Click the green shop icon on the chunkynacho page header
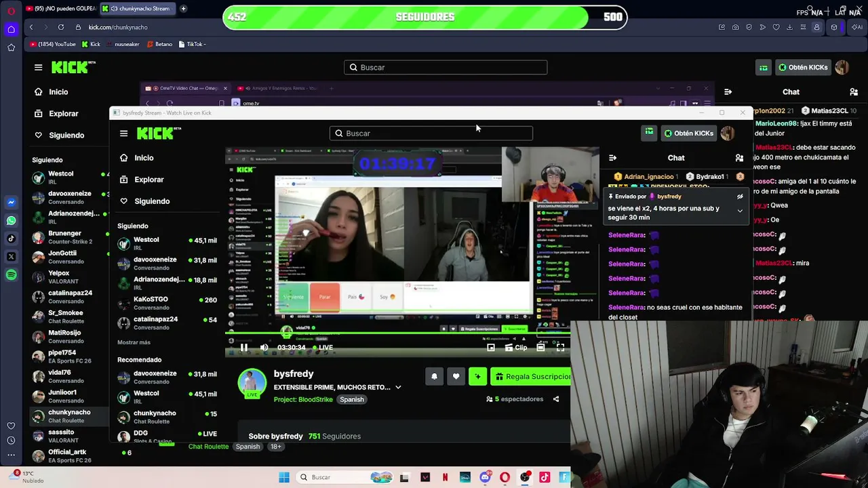868x488 pixels. (764, 68)
